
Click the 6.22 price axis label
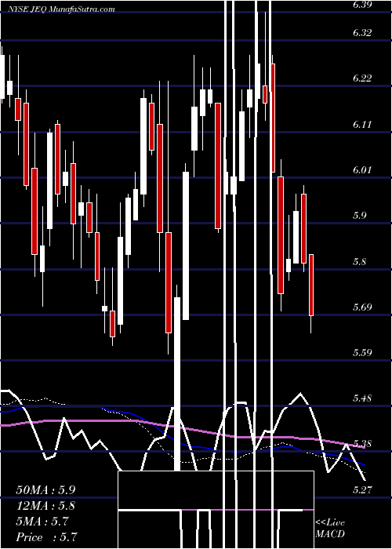pos(361,78)
